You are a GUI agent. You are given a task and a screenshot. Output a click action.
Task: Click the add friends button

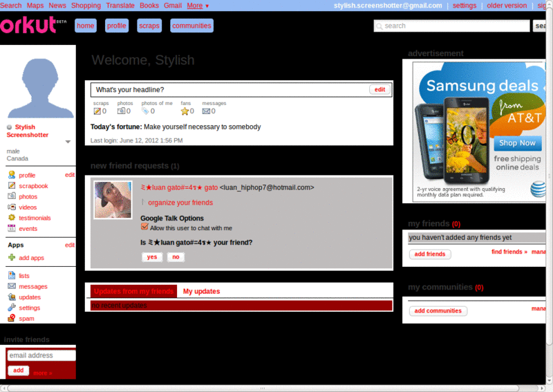(x=430, y=254)
